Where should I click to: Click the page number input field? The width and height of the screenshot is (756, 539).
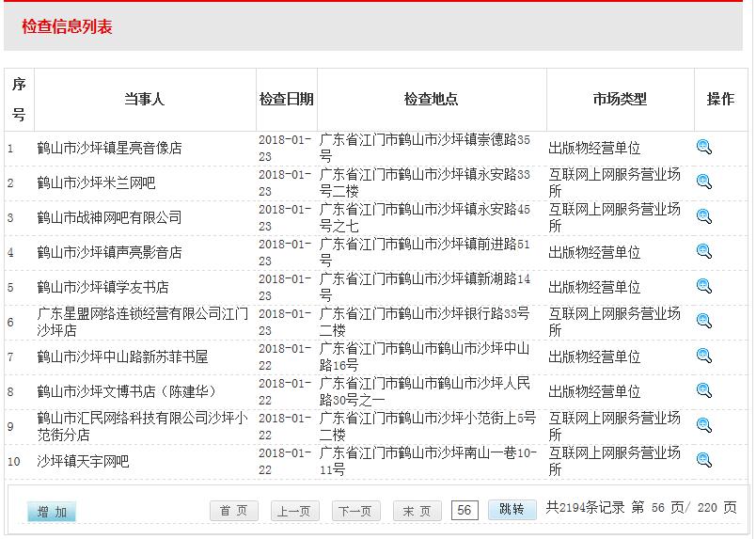[465, 510]
